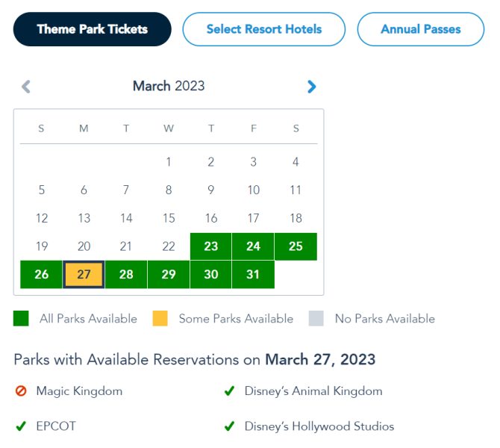The height and width of the screenshot is (448, 500).
Task: Select March 27 on the calendar
Action: pos(84,275)
